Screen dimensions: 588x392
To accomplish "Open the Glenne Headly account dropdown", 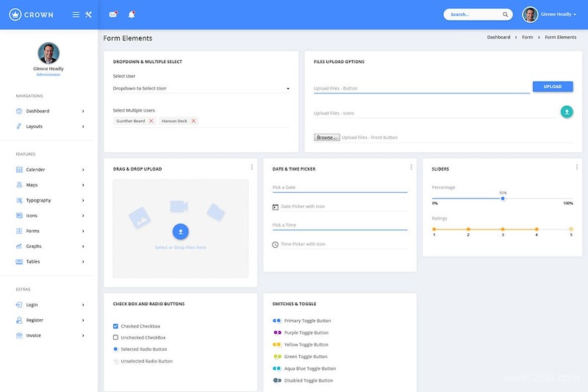I will coord(559,15).
